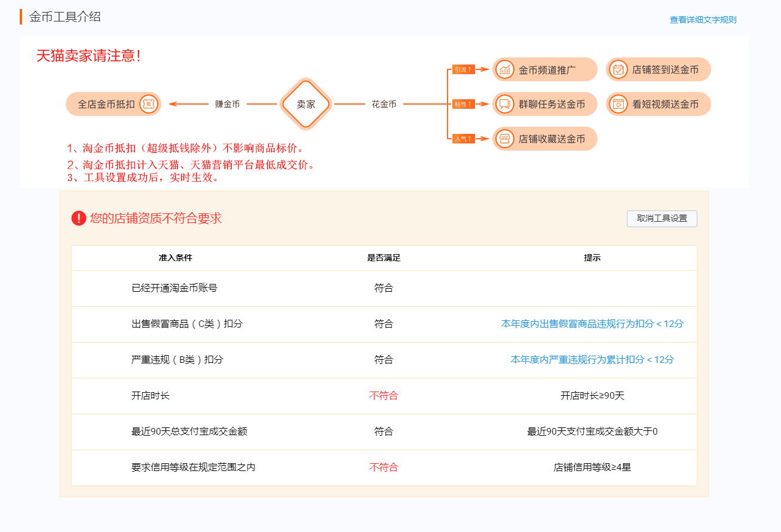Select the 金币频道推广 pill label
The image size is (781, 532).
[x=547, y=70]
